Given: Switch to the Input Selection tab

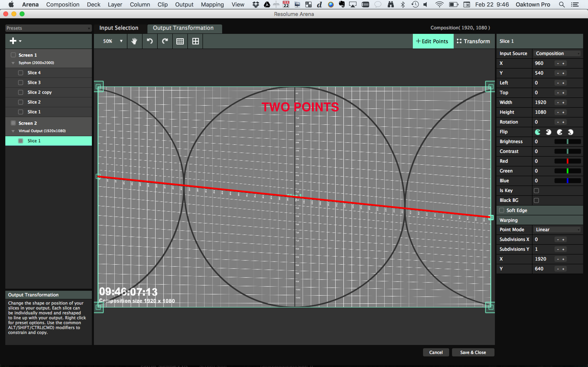Looking at the screenshot, I should coord(119,28).
